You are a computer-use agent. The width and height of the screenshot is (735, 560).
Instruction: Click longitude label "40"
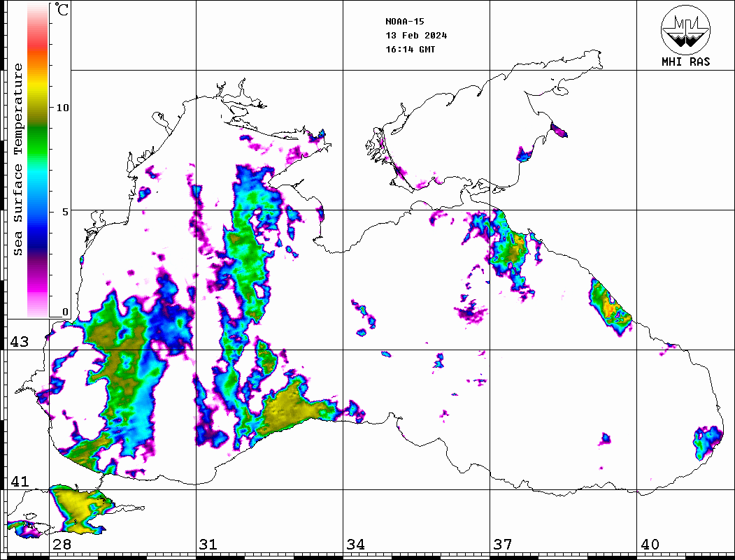[x=650, y=545]
